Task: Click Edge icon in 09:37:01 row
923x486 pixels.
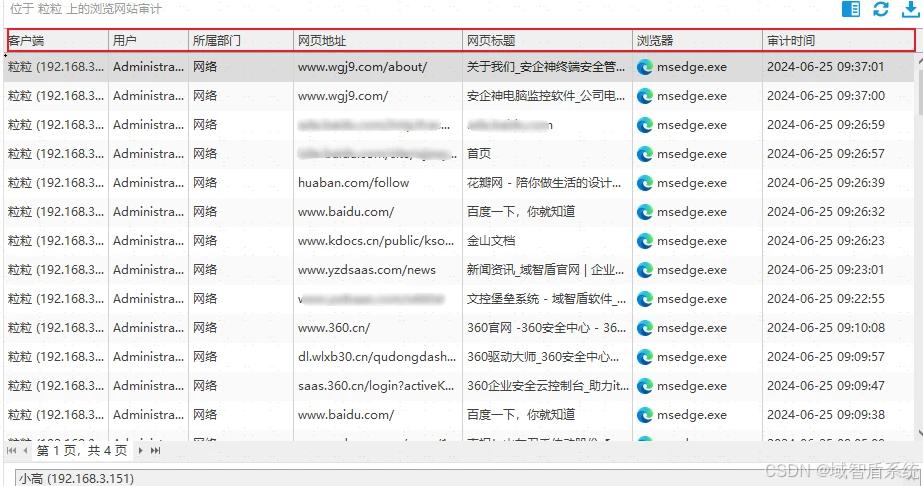Action: (x=645, y=67)
